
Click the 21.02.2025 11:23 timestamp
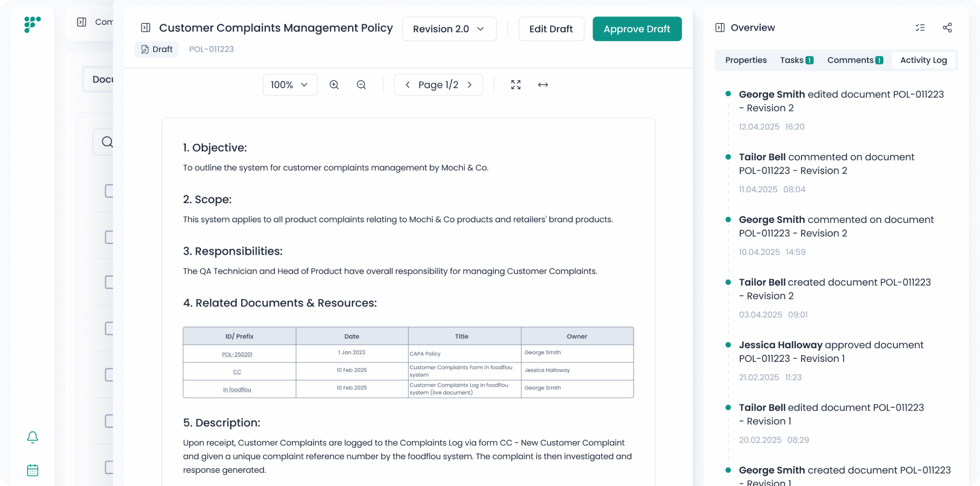pyautogui.click(x=770, y=377)
